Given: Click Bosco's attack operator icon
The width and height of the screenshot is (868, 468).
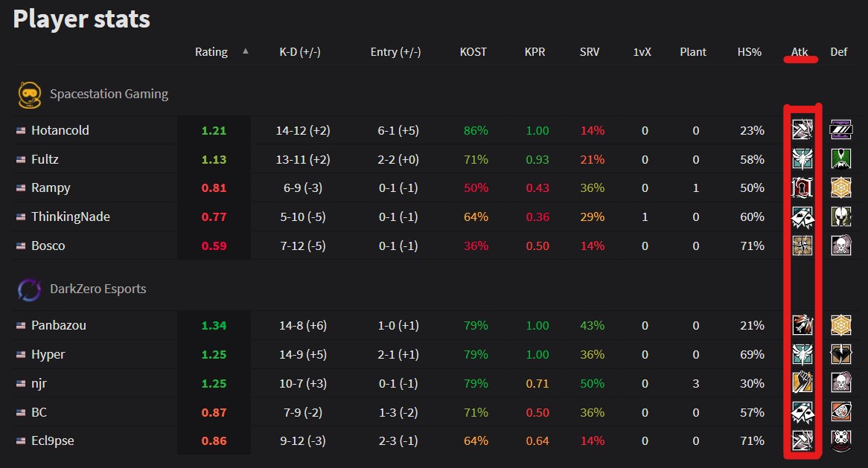Looking at the screenshot, I should 802,246.
